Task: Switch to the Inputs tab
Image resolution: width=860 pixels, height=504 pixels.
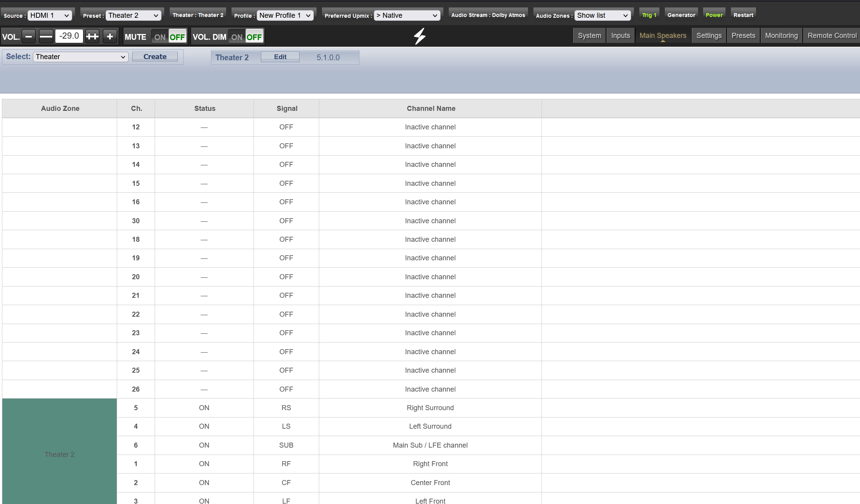Action: [x=620, y=36]
